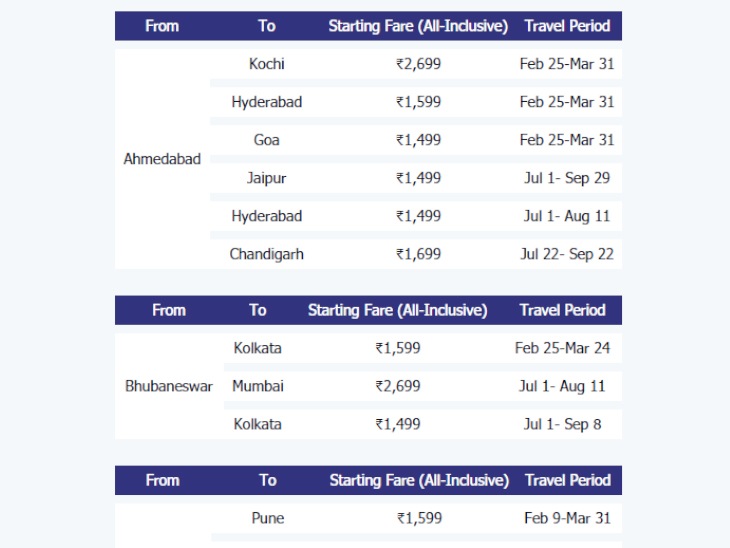This screenshot has height=548, width=730.
Task: Click Jul 22- Sep 22 travel period
Action: point(567,254)
